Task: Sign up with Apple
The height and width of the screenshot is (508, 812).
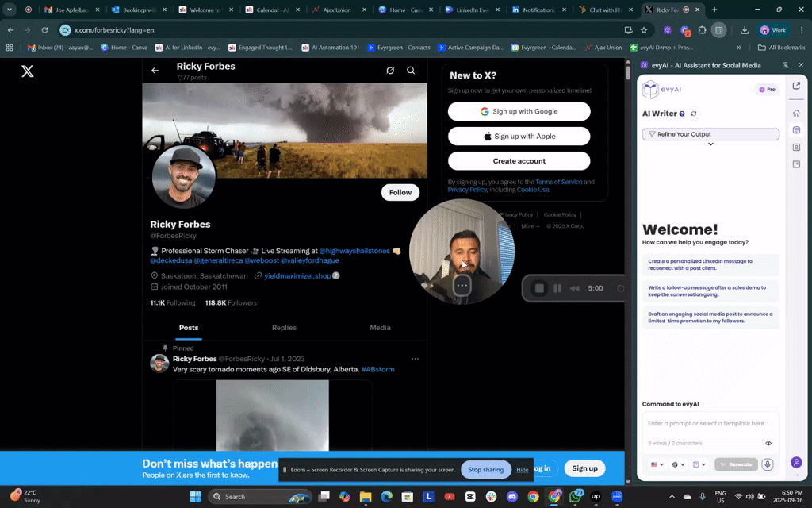Action: 519,137
